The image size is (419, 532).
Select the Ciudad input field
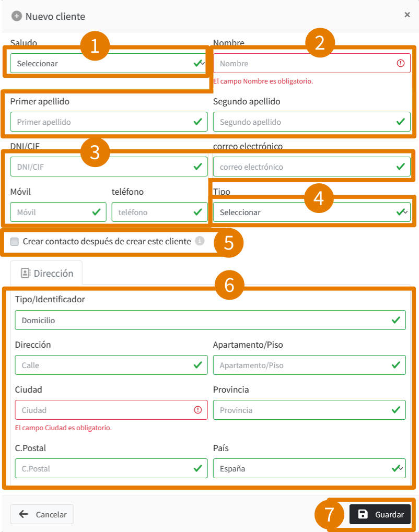[x=111, y=410]
